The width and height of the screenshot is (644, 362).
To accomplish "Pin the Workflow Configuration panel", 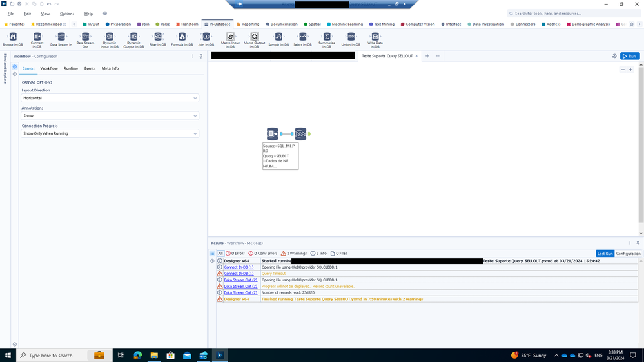I will (201, 56).
